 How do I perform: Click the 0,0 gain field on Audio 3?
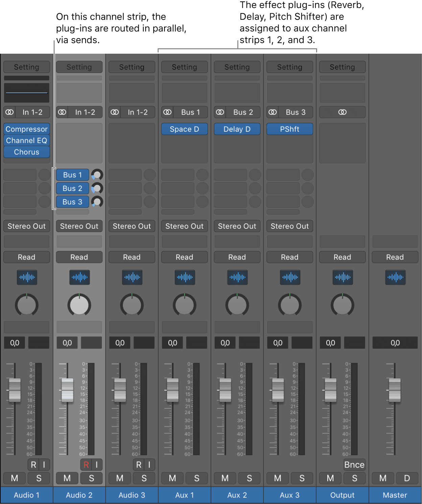(x=120, y=343)
